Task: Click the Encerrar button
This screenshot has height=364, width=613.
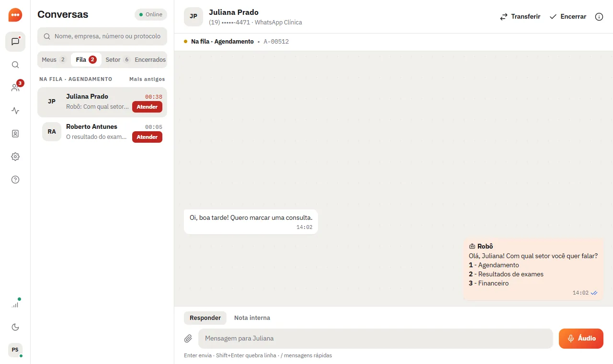Action: pyautogui.click(x=568, y=17)
